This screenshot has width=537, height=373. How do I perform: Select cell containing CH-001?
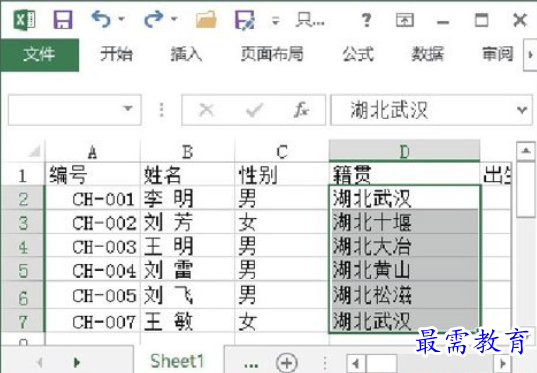coord(92,199)
